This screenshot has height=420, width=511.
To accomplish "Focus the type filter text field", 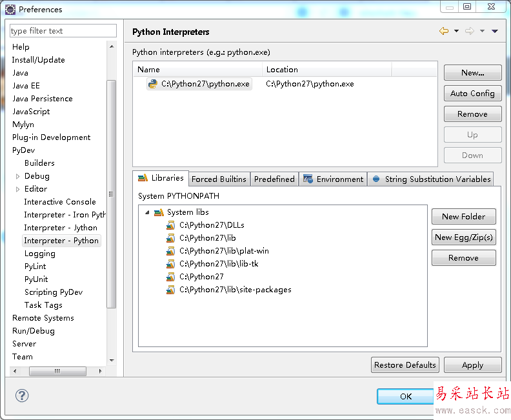I will point(63,31).
